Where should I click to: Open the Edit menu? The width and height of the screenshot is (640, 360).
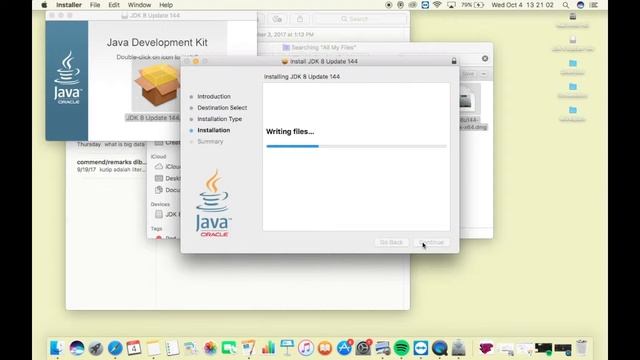[x=114, y=5]
